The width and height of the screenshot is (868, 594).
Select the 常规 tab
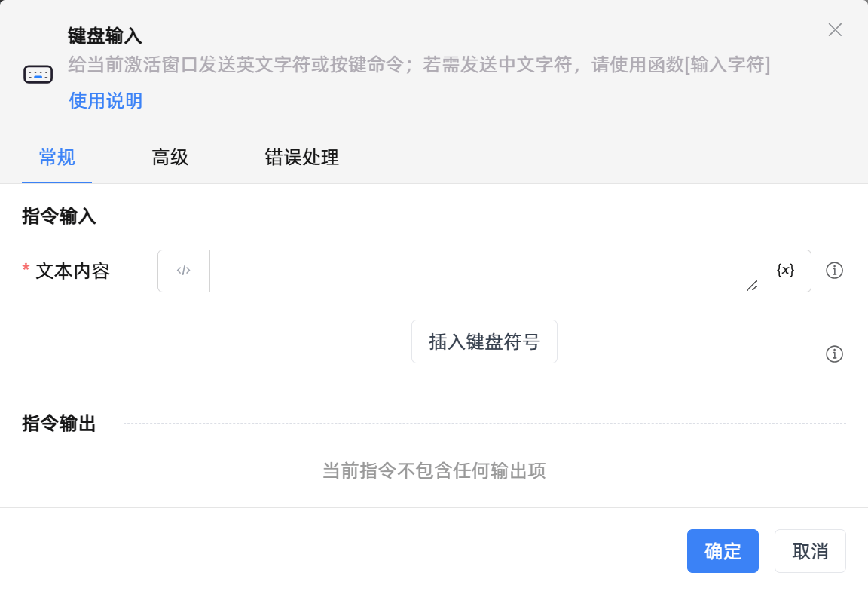(x=57, y=158)
